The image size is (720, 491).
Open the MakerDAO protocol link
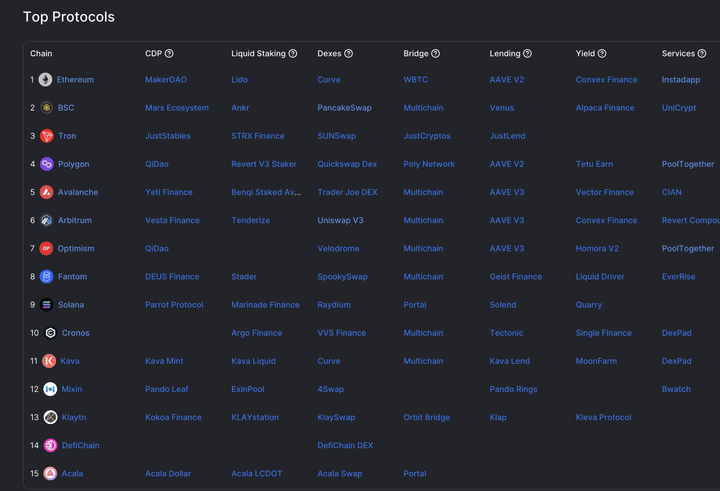166,79
